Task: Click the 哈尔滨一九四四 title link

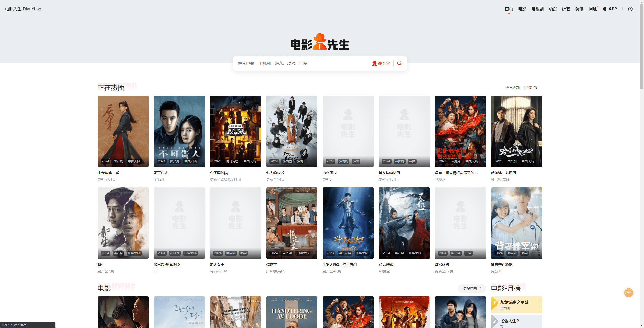Action: coord(503,173)
